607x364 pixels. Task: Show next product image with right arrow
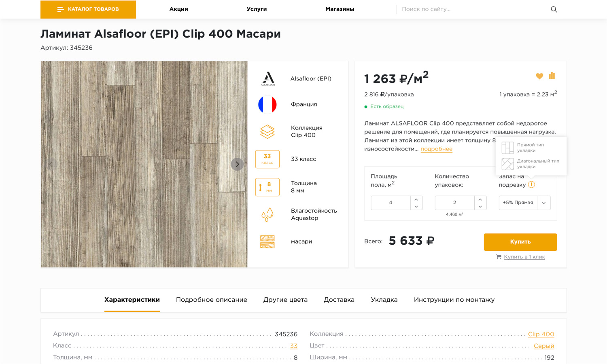(x=237, y=164)
